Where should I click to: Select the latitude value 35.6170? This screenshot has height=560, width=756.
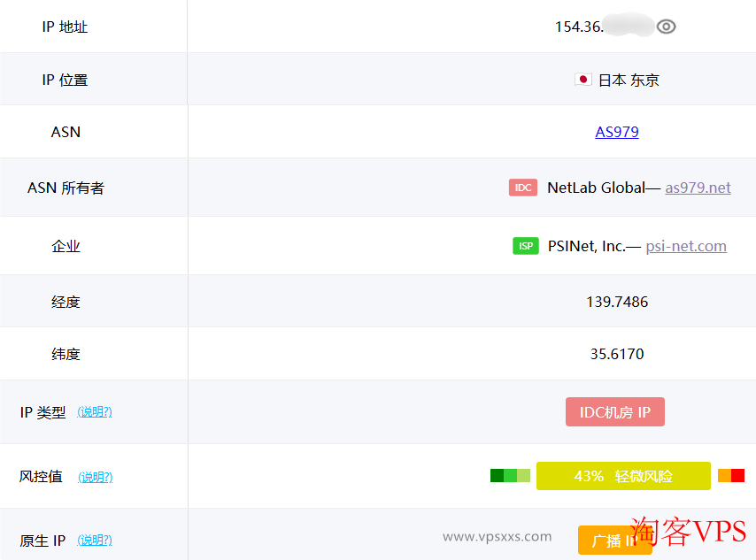(617, 354)
